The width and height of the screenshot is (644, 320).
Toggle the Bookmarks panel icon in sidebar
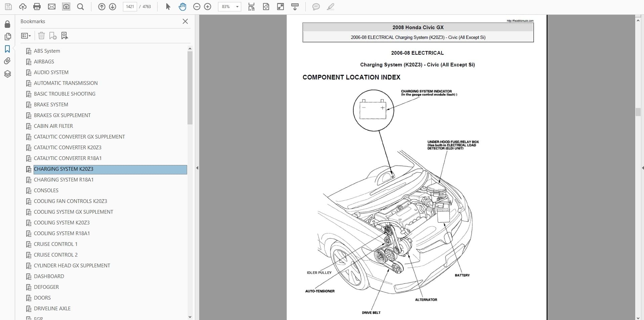point(7,49)
